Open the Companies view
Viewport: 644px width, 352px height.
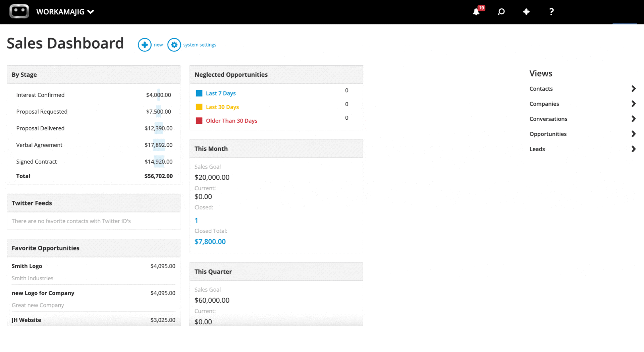click(544, 104)
